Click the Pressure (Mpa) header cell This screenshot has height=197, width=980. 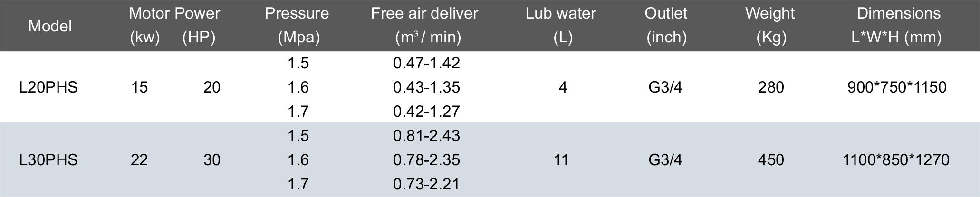coord(297,25)
